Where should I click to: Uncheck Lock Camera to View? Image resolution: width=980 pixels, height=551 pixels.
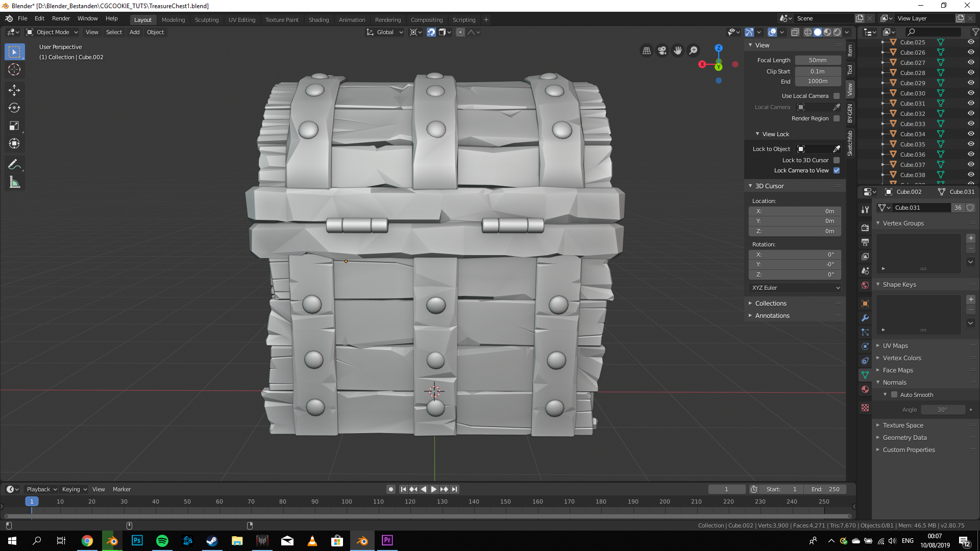tap(837, 170)
